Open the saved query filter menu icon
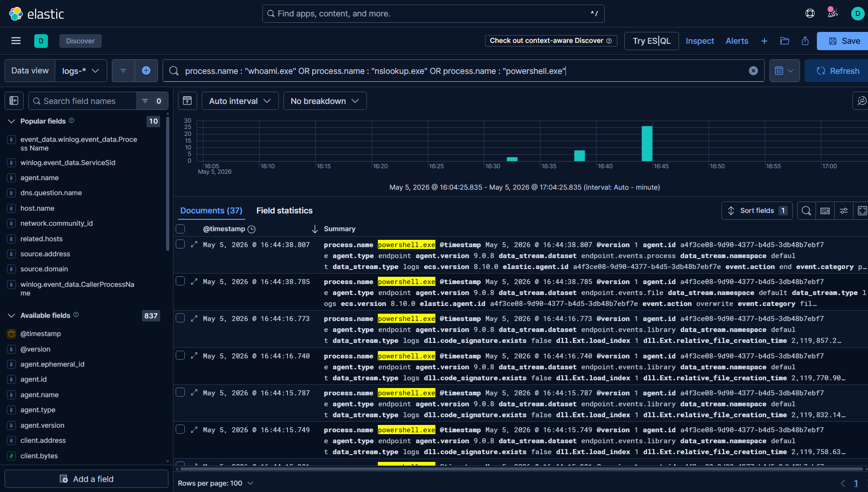This screenshot has height=492, width=868. pyautogui.click(x=123, y=71)
